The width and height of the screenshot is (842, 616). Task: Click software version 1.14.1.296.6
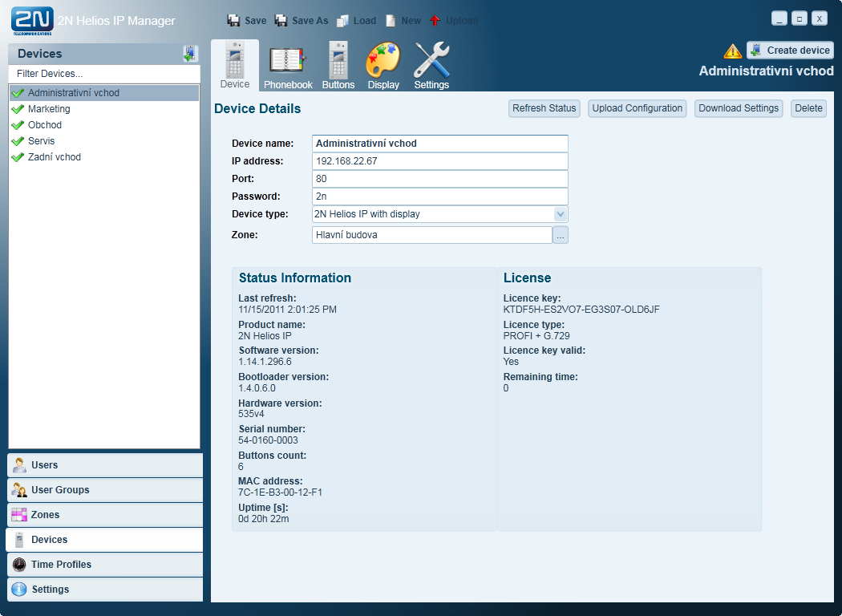click(x=265, y=362)
